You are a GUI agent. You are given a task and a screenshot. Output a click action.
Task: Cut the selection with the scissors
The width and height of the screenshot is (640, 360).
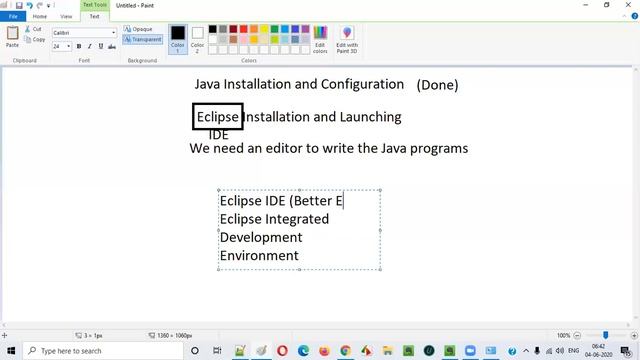point(33,29)
